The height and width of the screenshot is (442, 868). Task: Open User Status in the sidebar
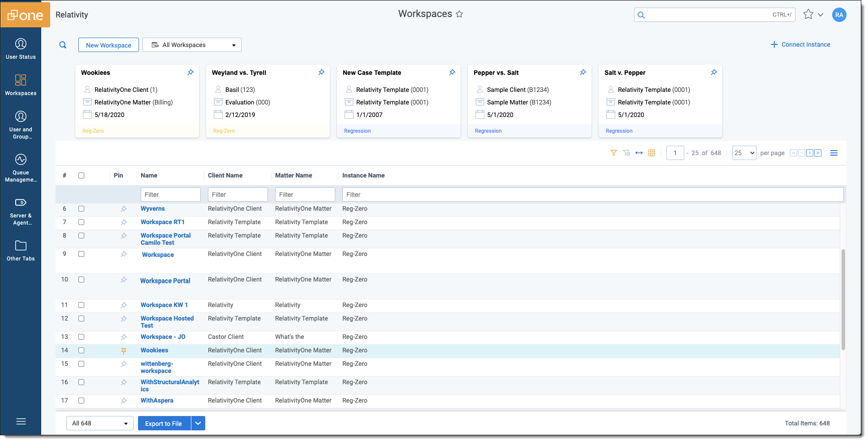21,49
